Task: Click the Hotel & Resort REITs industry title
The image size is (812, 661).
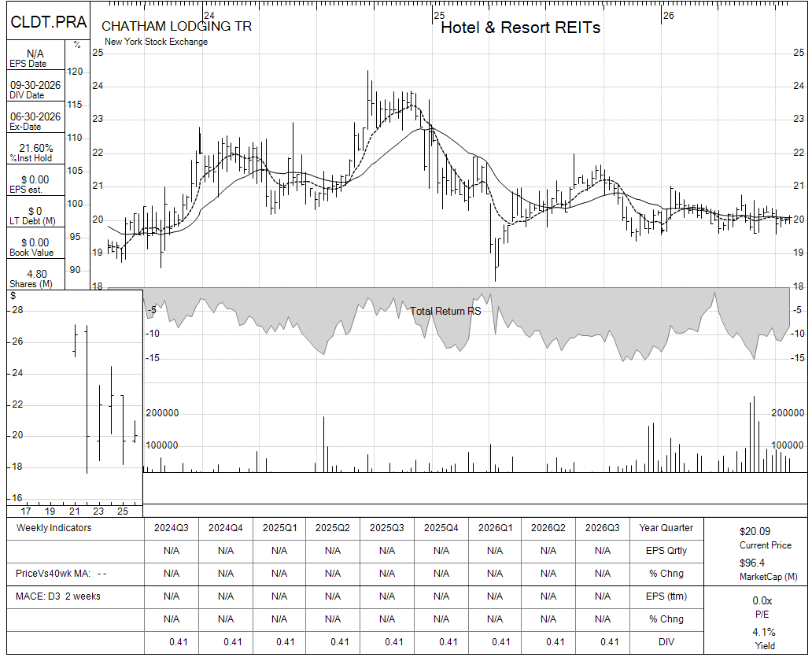Action: (520, 28)
